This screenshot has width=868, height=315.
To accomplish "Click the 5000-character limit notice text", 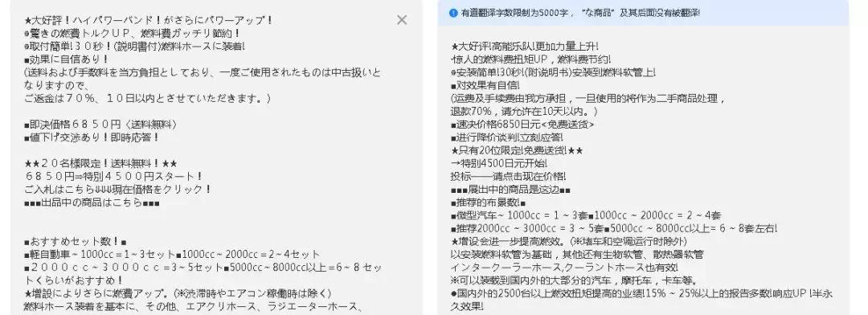I will pyautogui.click(x=580, y=12).
